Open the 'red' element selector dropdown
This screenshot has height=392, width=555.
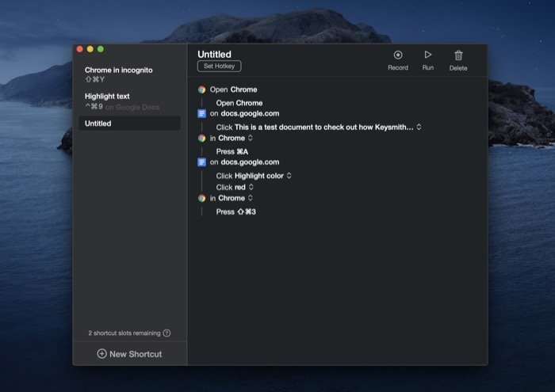coord(251,187)
